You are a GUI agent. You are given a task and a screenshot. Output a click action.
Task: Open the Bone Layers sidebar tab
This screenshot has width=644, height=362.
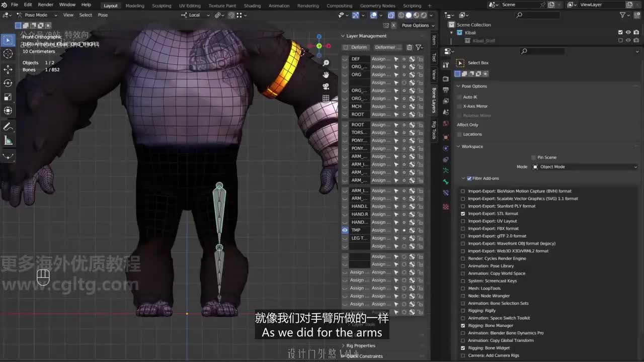click(x=434, y=100)
